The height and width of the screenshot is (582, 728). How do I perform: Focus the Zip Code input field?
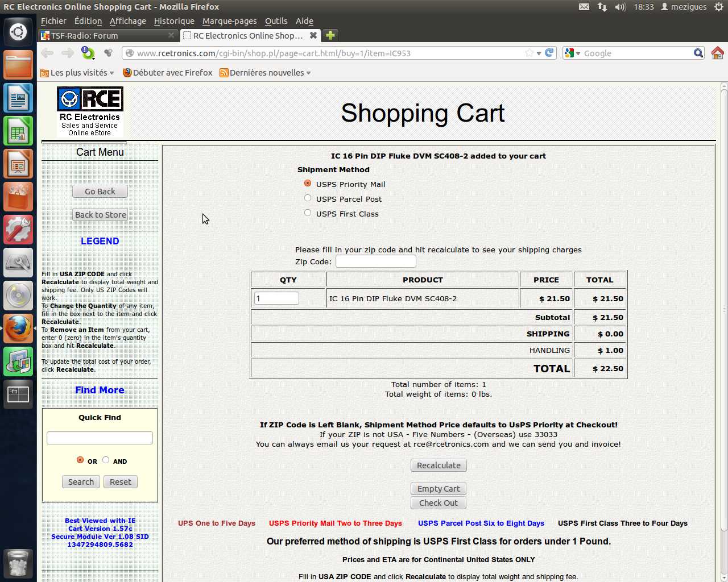point(376,261)
